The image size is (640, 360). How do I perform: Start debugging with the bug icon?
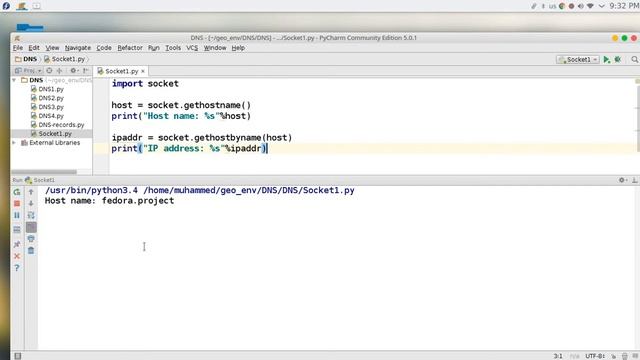click(x=618, y=60)
